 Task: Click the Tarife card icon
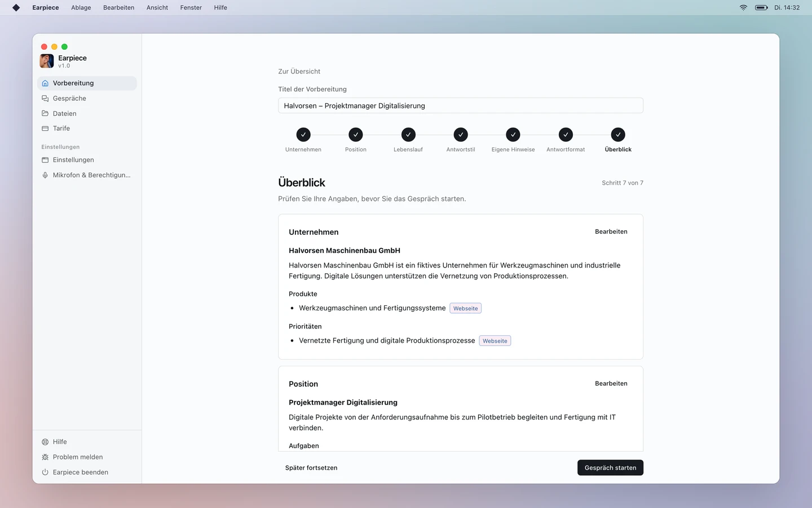click(x=45, y=129)
